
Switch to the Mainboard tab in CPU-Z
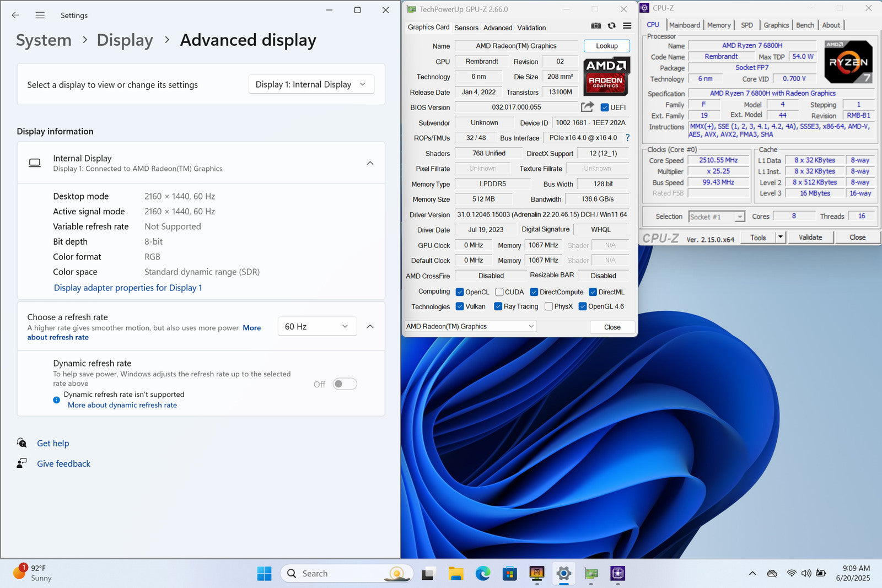pos(684,25)
